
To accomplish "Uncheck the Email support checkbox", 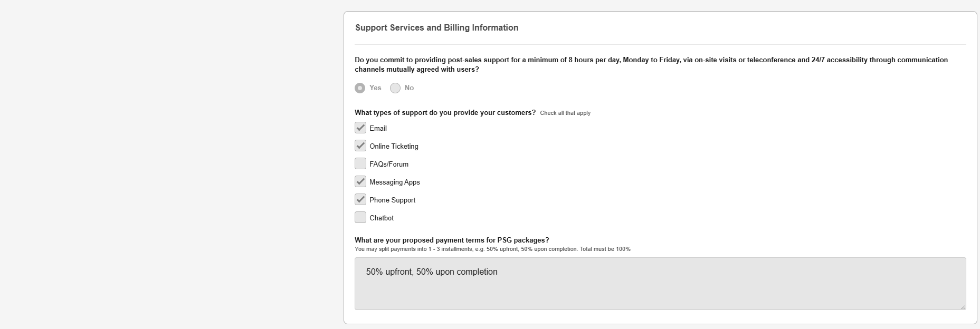I will 360,128.
